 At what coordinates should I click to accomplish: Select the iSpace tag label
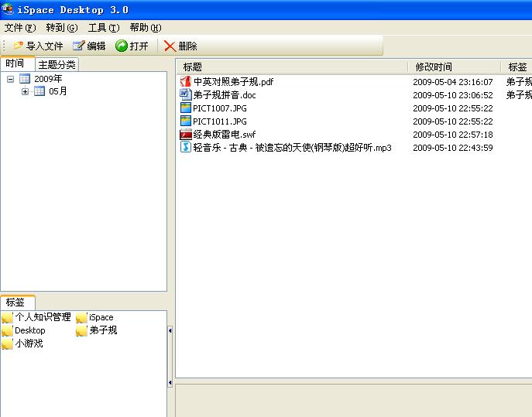101,317
